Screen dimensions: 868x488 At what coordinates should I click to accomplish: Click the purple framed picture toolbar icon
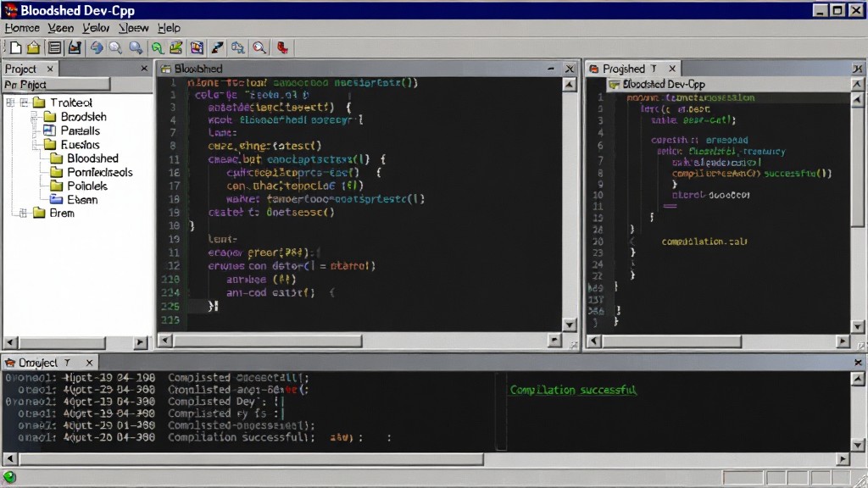197,47
